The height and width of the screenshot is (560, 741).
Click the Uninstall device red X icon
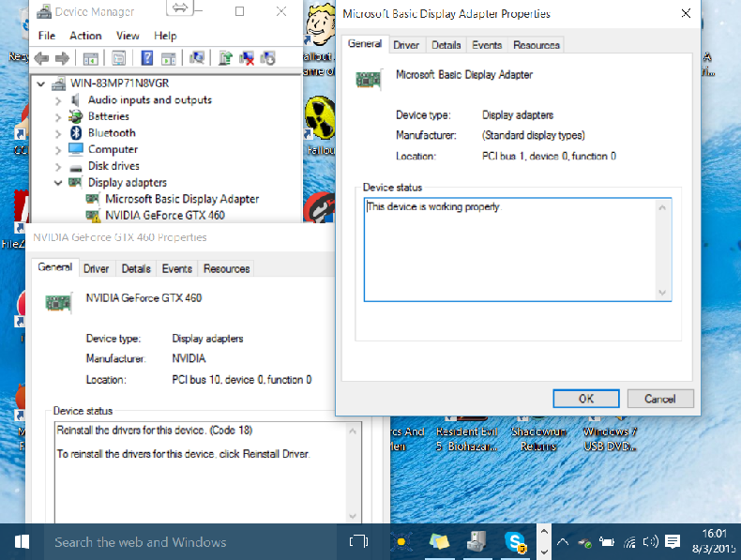(246, 58)
